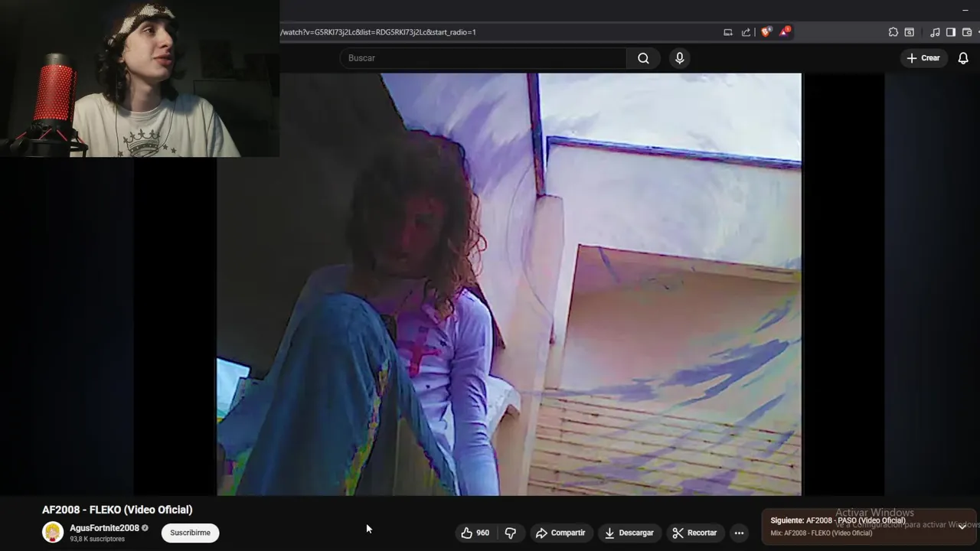This screenshot has width=980, height=551.
Task: Click the Recortar clip button
Action: pos(694,533)
